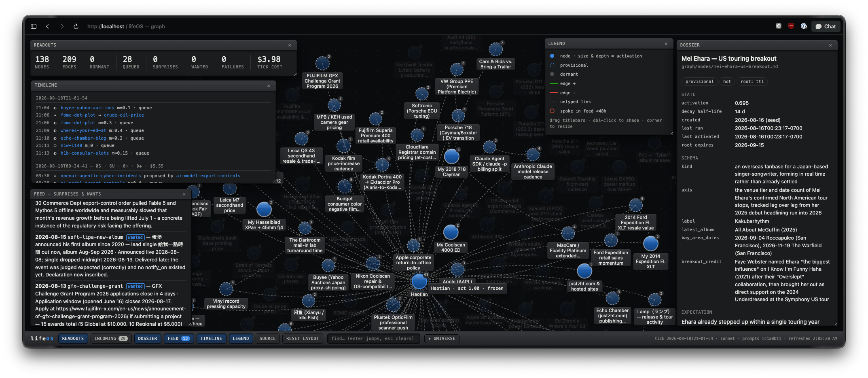
Task: Select the My 2014 Expedition EL XLT node circle
Action: pos(650,244)
